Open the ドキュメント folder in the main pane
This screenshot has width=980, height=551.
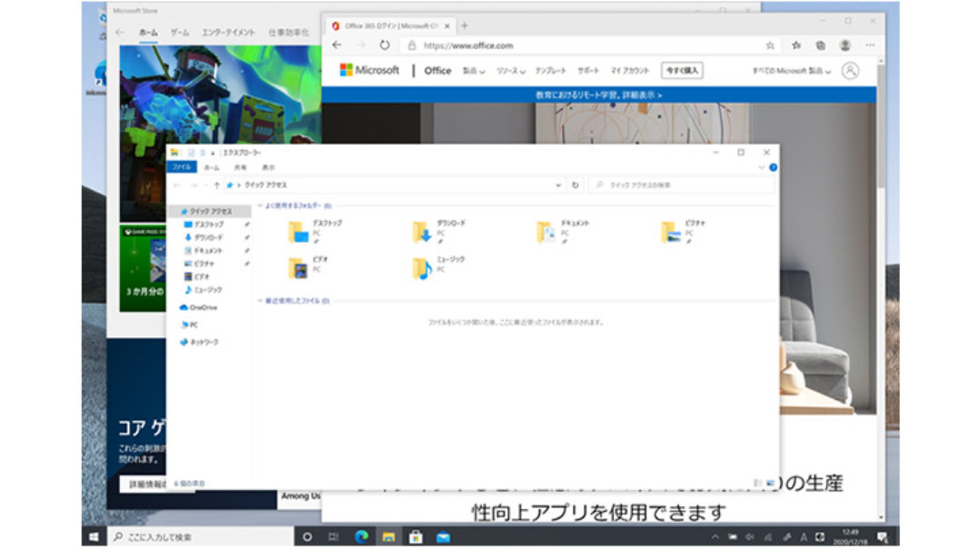coord(563,232)
